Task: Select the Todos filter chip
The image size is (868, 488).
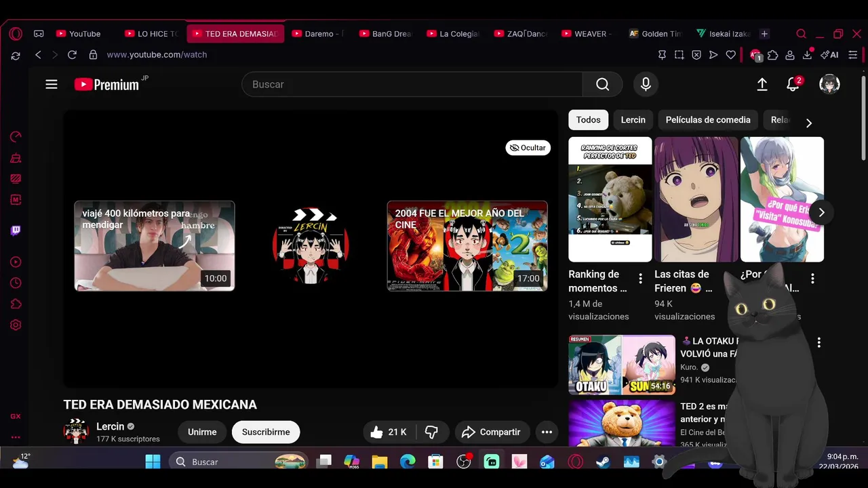Action: tap(588, 120)
